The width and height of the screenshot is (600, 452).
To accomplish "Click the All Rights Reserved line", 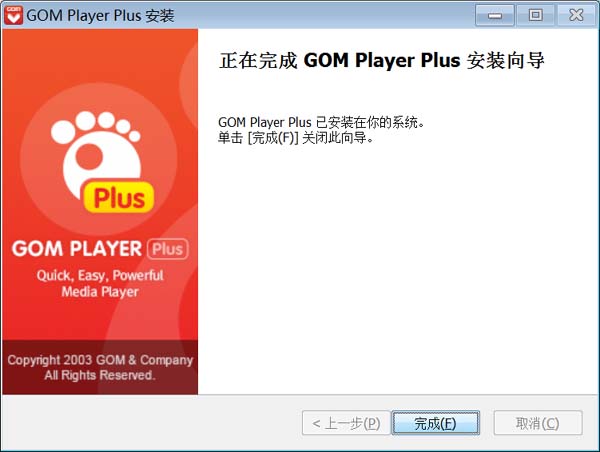I will (x=100, y=375).
